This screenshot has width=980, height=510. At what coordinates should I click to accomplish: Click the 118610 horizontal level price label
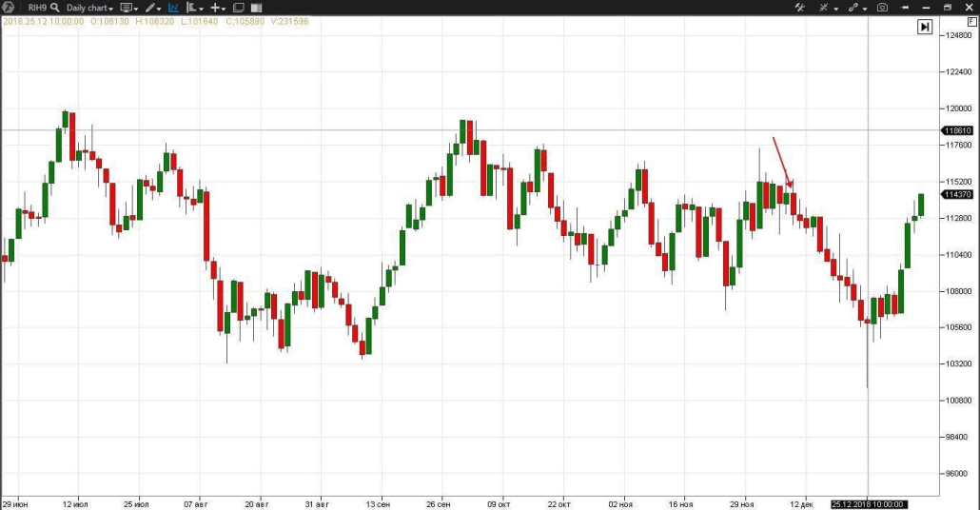pos(956,130)
